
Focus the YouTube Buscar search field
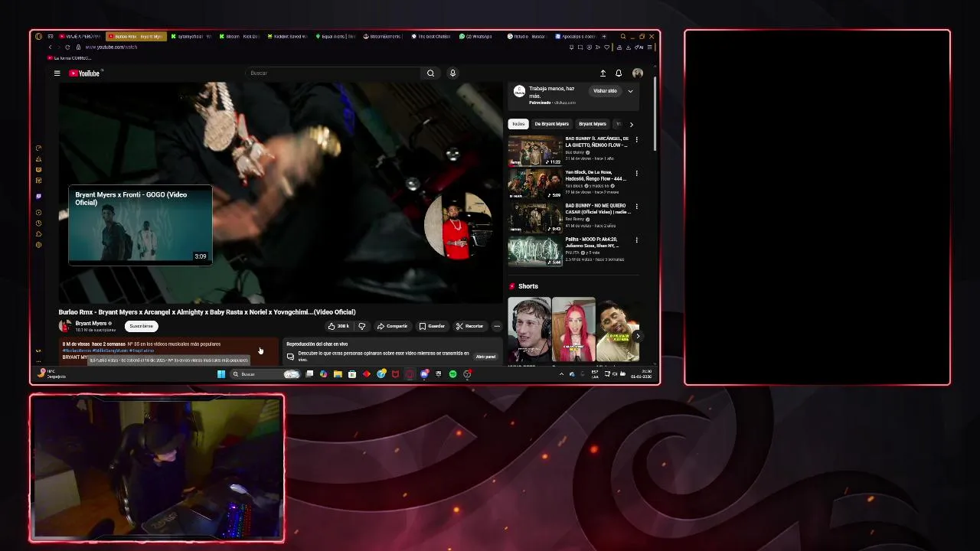click(x=333, y=73)
